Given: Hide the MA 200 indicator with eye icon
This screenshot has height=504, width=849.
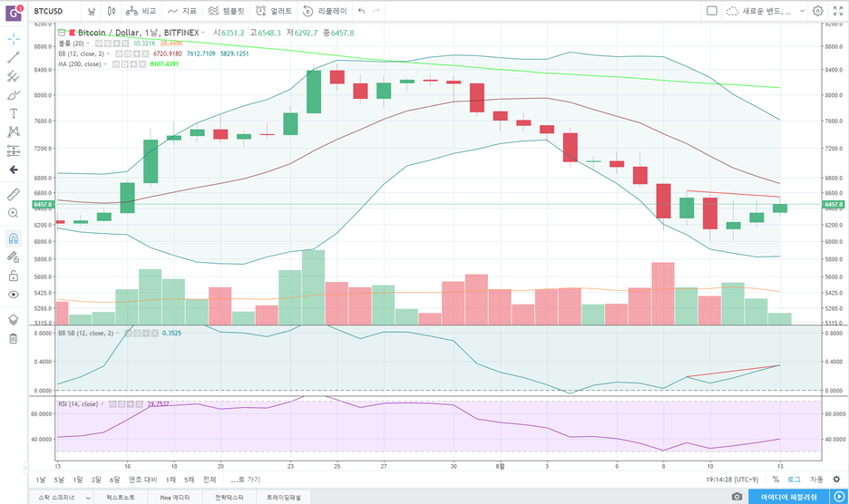Looking at the screenshot, I should click(116, 63).
